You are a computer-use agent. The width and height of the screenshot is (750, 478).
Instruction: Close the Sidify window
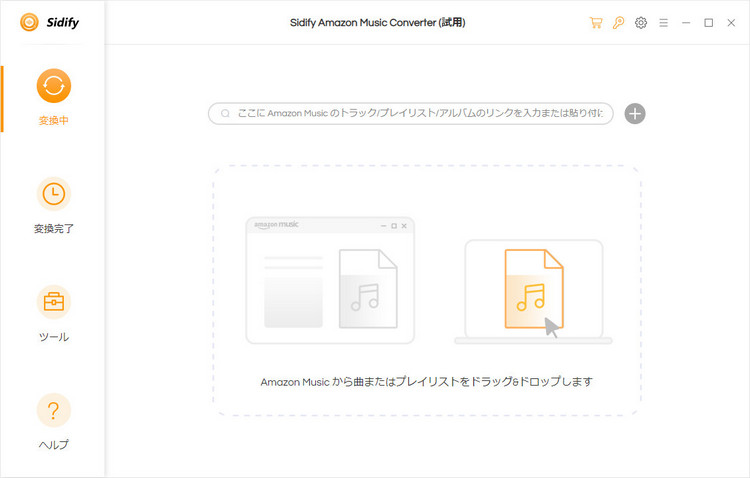point(731,22)
